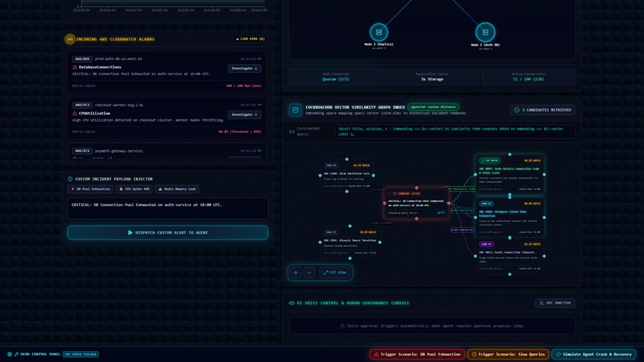
Task: Click the 22 / 100 (22%) active connections value
Action: 528,79
